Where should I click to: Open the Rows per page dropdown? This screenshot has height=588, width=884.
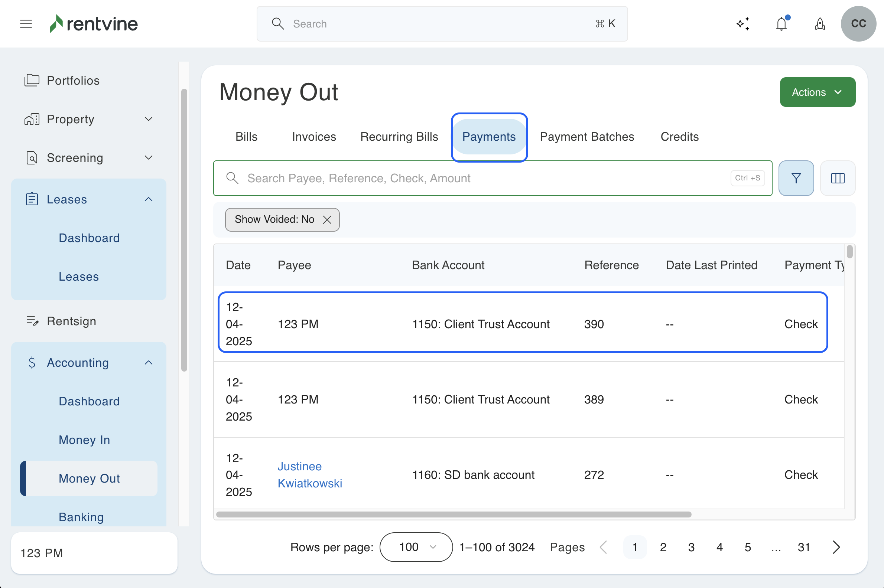point(416,547)
